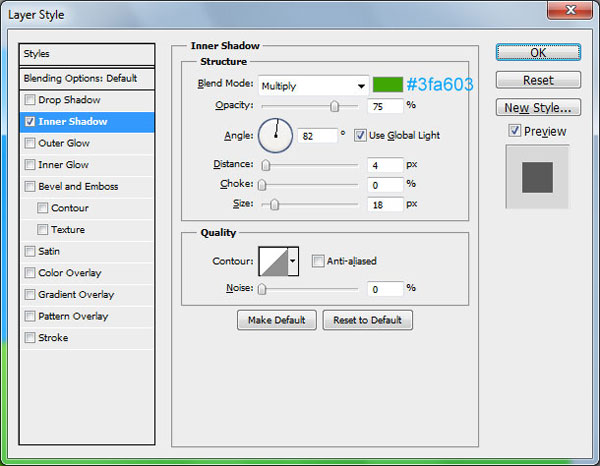
Task: Click the green shadow color swatch
Action: (x=388, y=85)
